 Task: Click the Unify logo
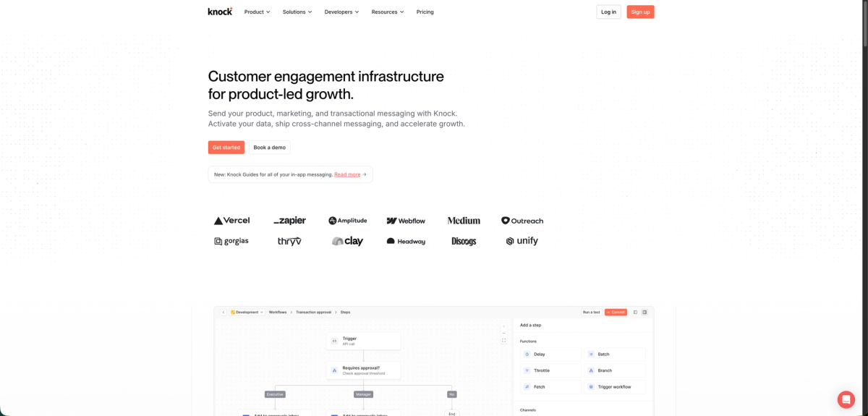click(x=522, y=241)
